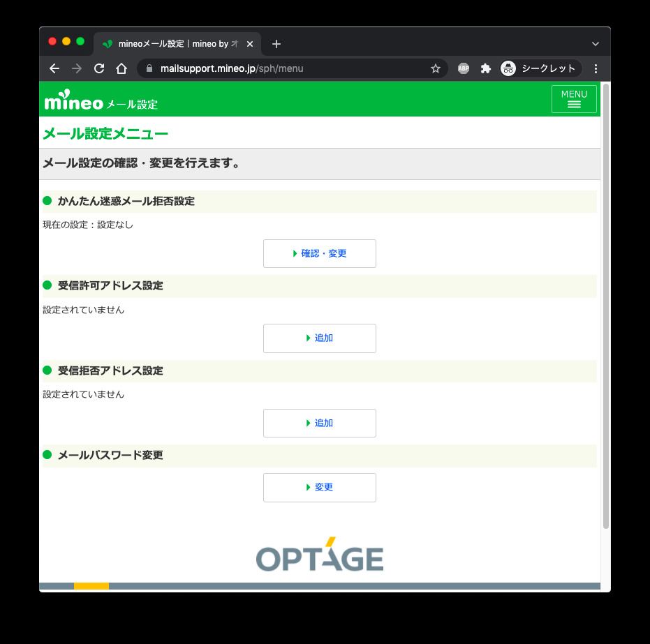Click 追加 under 受信拒否アドレス設定
Image resolution: width=650 pixels, height=644 pixels.
click(320, 424)
